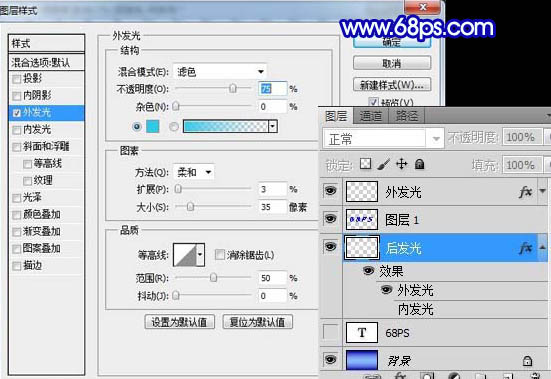Click the fx icon on 外发光 layer
Image resolution: width=551 pixels, height=379 pixels.
(x=526, y=192)
